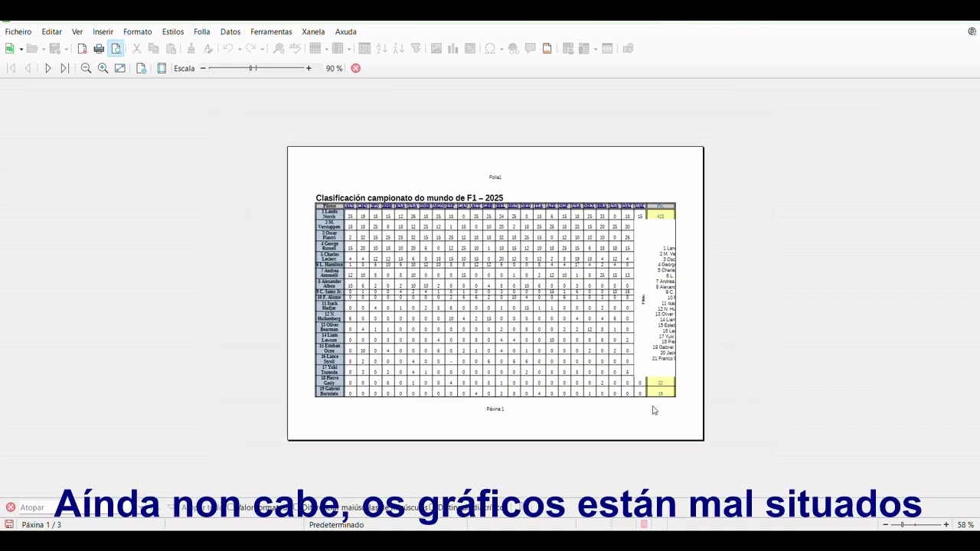Viewport: 980px width, 551px height.
Task: Click the Undo arrow icon
Action: (x=228, y=49)
